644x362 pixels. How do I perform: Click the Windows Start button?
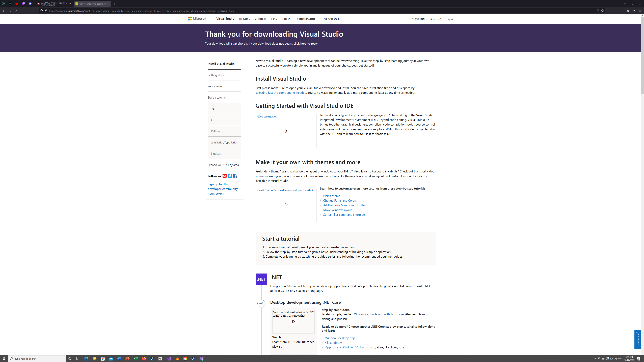coord(4,359)
